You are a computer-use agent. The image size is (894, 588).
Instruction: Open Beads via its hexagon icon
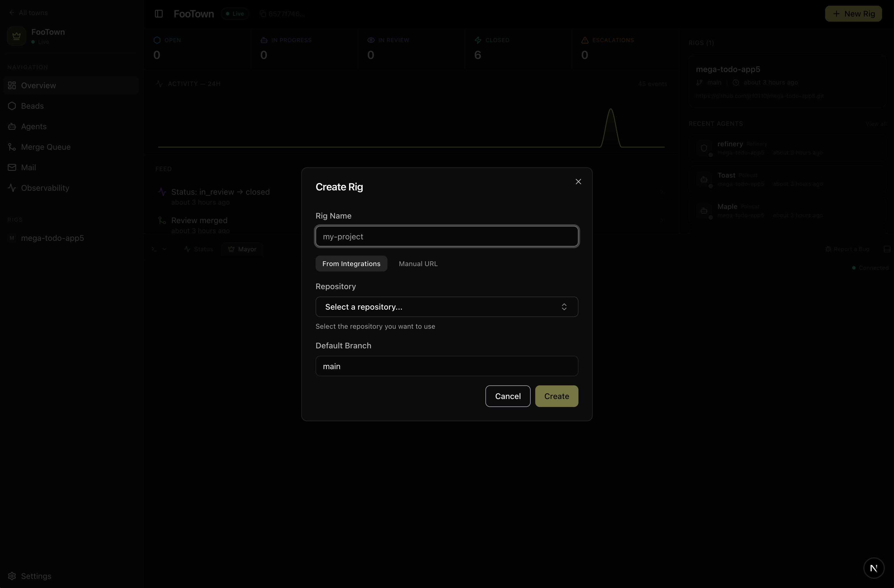(x=12, y=106)
